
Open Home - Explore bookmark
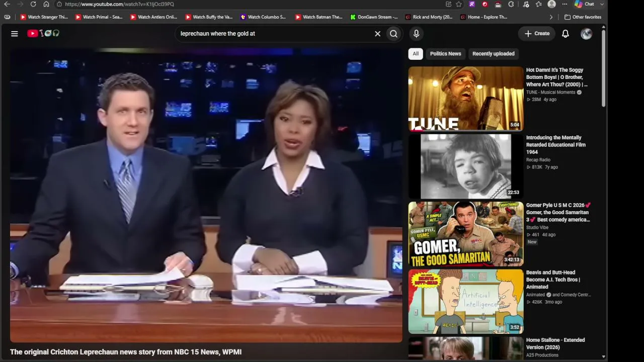(484, 17)
